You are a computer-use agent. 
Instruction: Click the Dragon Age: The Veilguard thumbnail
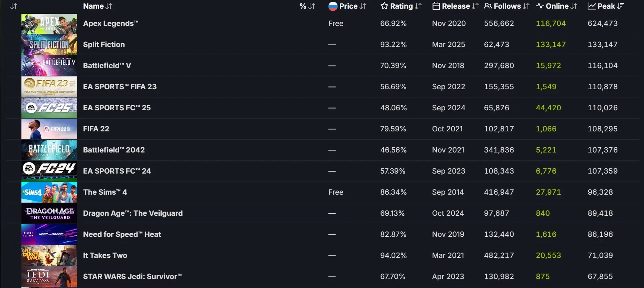(49, 213)
